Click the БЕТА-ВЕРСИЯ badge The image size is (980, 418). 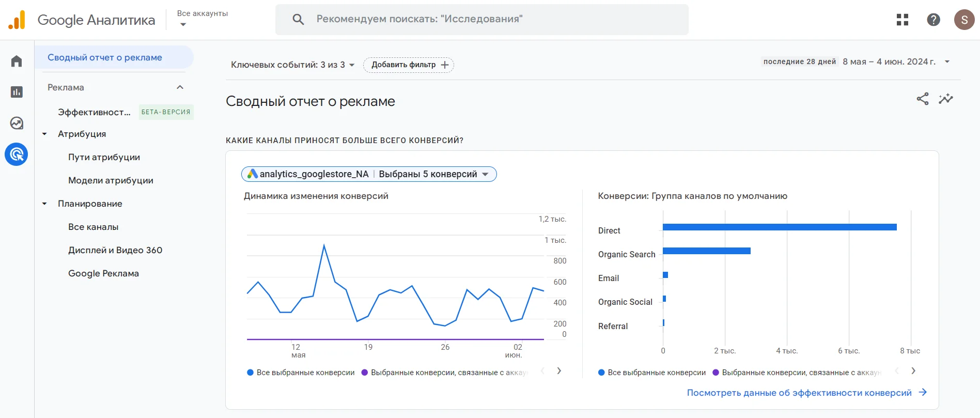(166, 112)
